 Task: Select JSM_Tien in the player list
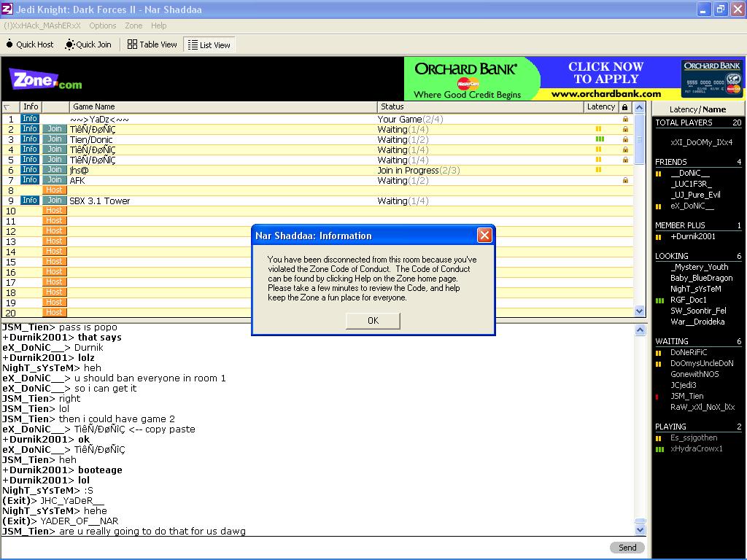tap(686, 396)
